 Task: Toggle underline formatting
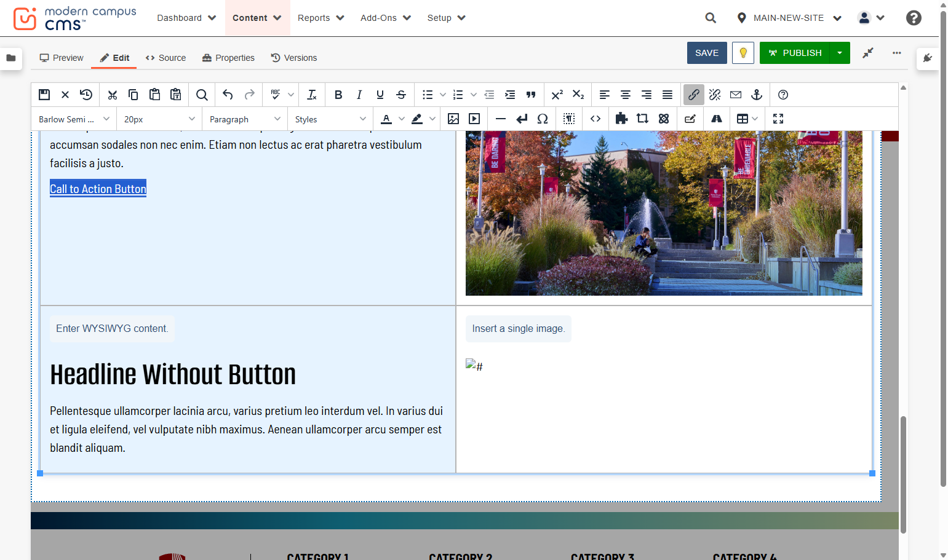coord(380,95)
